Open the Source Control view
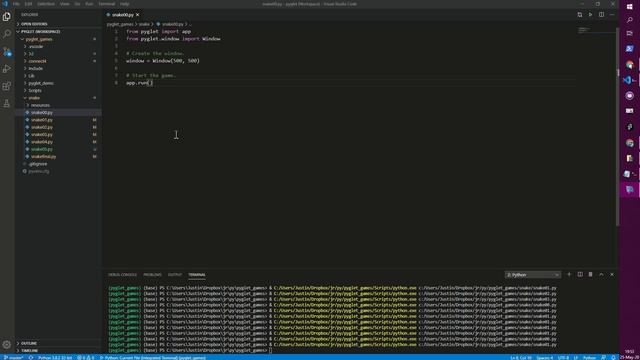The height and width of the screenshot is (360, 640). point(7,51)
